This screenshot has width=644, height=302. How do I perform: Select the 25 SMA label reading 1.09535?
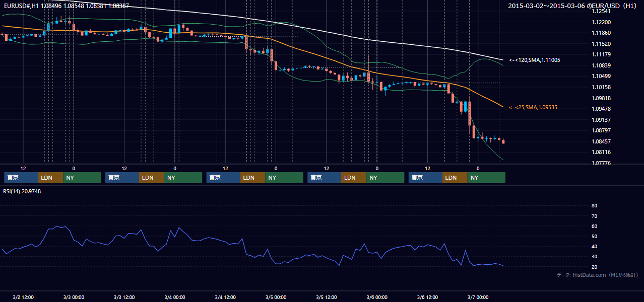(x=533, y=107)
